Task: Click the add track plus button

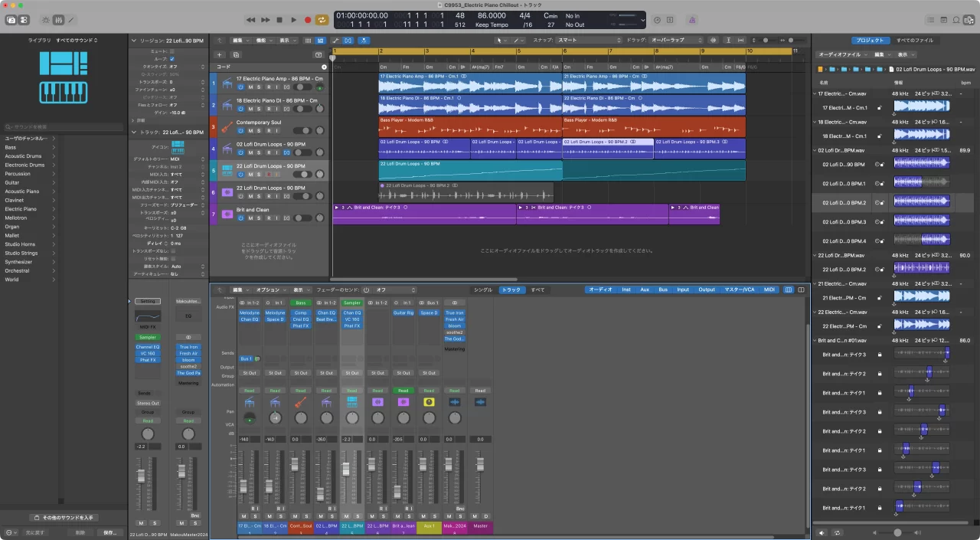Action: 220,55
